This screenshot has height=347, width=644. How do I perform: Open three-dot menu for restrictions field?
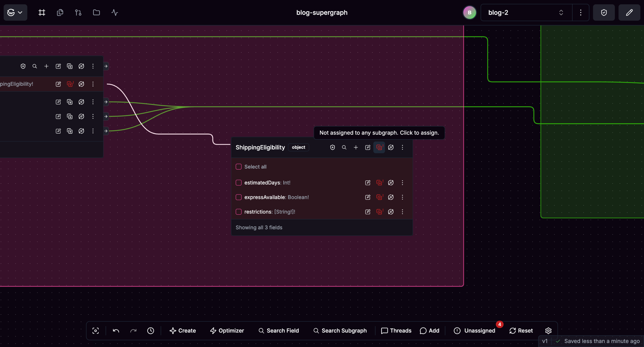(x=402, y=212)
